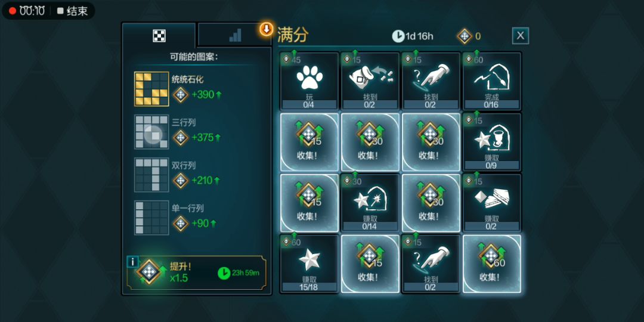Viewport: 644px width, 322px height.
Task: Select the star 赚取 15/18 task tile
Action: [x=309, y=264]
